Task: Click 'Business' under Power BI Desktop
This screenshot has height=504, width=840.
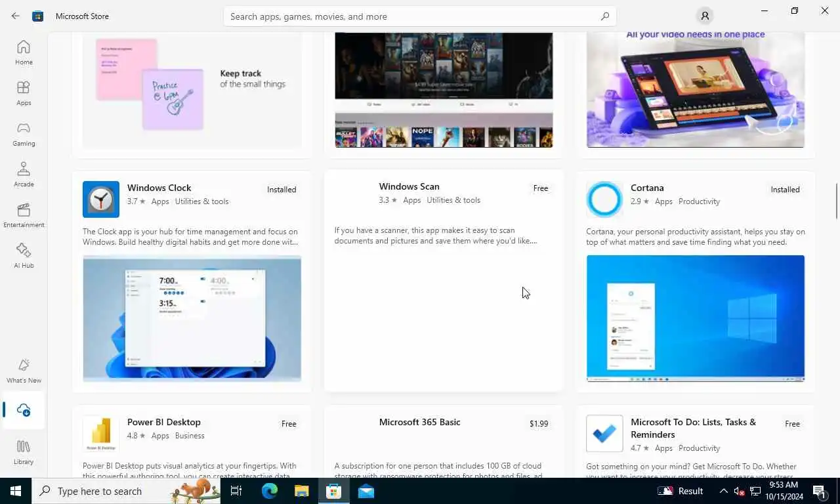Action: [x=190, y=436]
